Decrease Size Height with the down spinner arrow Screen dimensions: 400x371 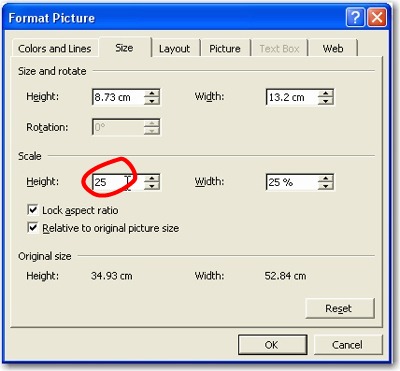pos(152,101)
